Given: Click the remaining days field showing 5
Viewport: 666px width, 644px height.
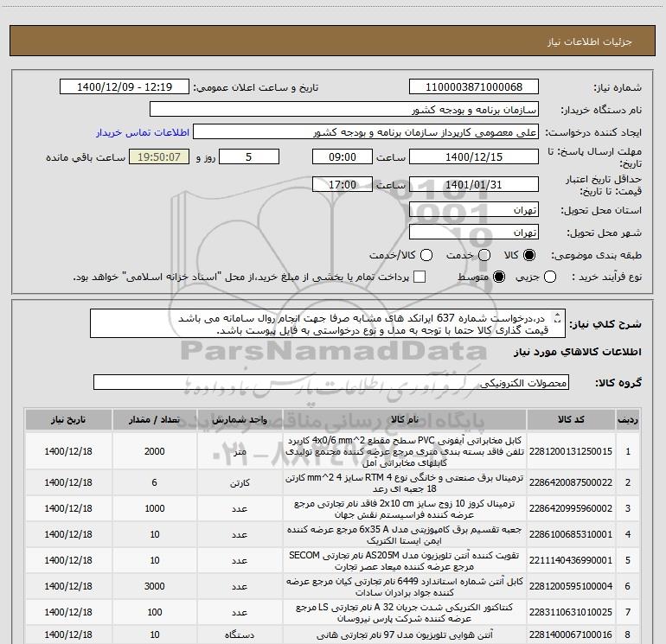Looking at the screenshot, I should (x=249, y=156).
